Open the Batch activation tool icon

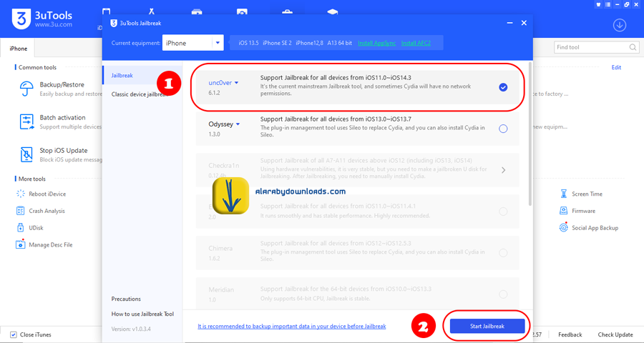pyautogui.click(x=26, y=122)
